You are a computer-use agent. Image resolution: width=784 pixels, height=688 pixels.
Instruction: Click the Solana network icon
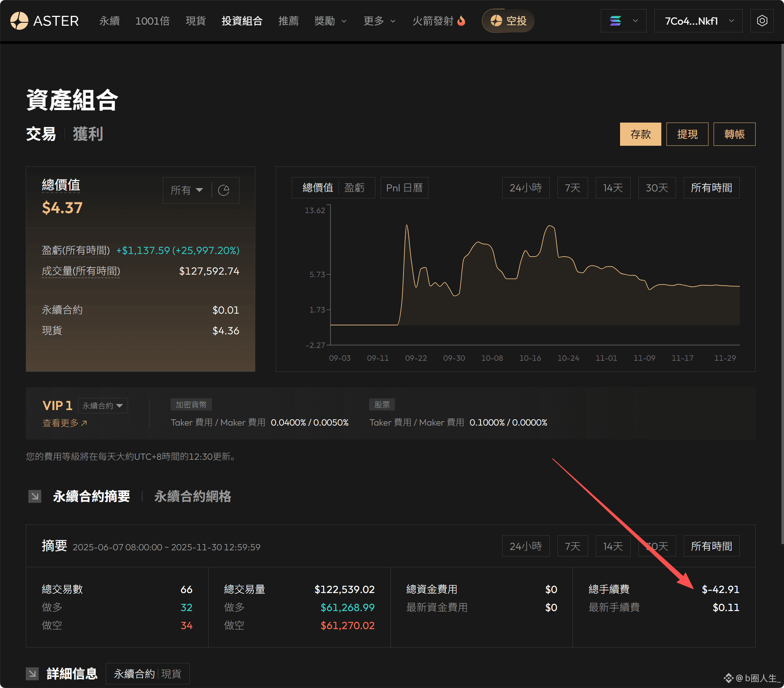click(615, 21)
